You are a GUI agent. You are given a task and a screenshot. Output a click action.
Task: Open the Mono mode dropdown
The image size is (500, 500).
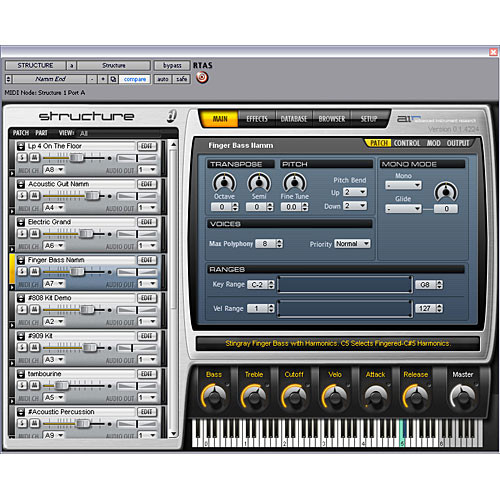point(403,185)
